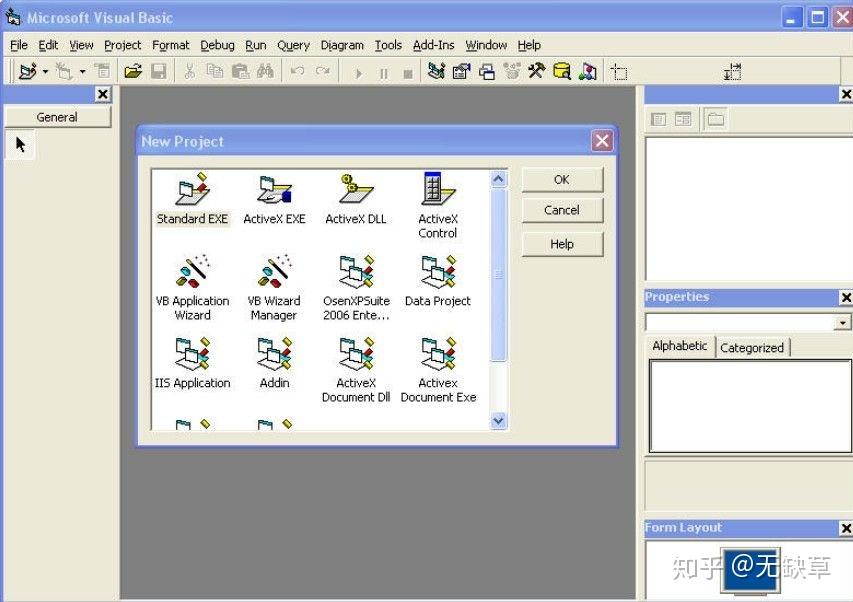
Task: Click the General tab in the toolbox
Action: pos(57,117)
